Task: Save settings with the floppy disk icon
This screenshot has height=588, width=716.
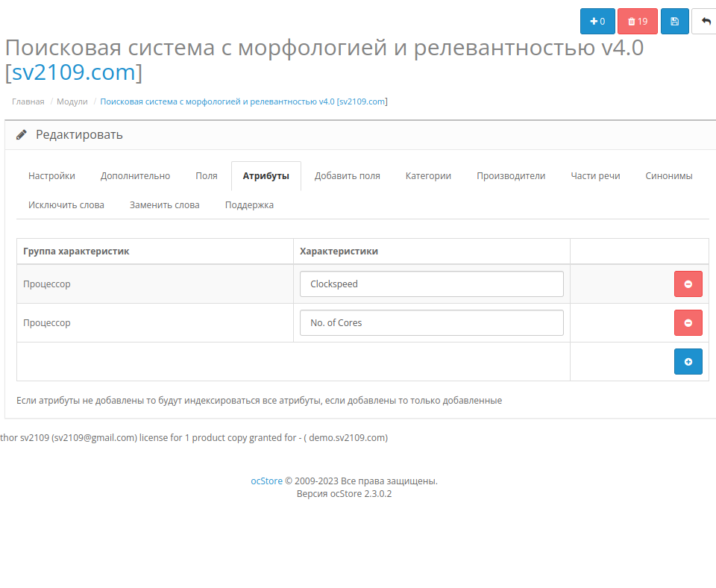Action: pos(674,22)
